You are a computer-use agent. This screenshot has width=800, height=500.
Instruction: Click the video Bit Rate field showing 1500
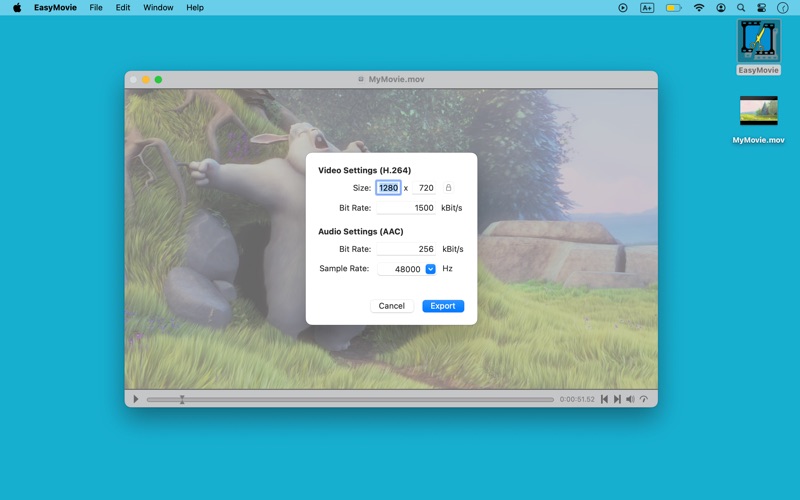(x=406, y=208)
